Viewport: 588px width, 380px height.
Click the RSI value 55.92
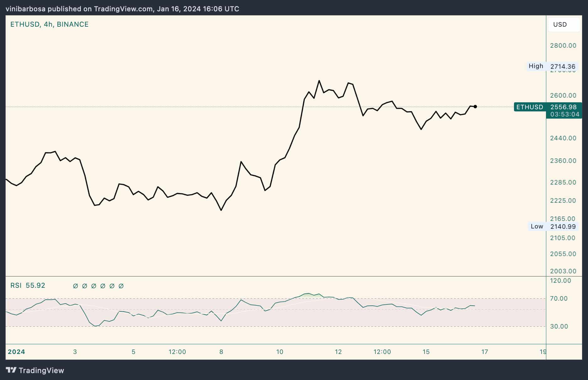pos(35,286)
